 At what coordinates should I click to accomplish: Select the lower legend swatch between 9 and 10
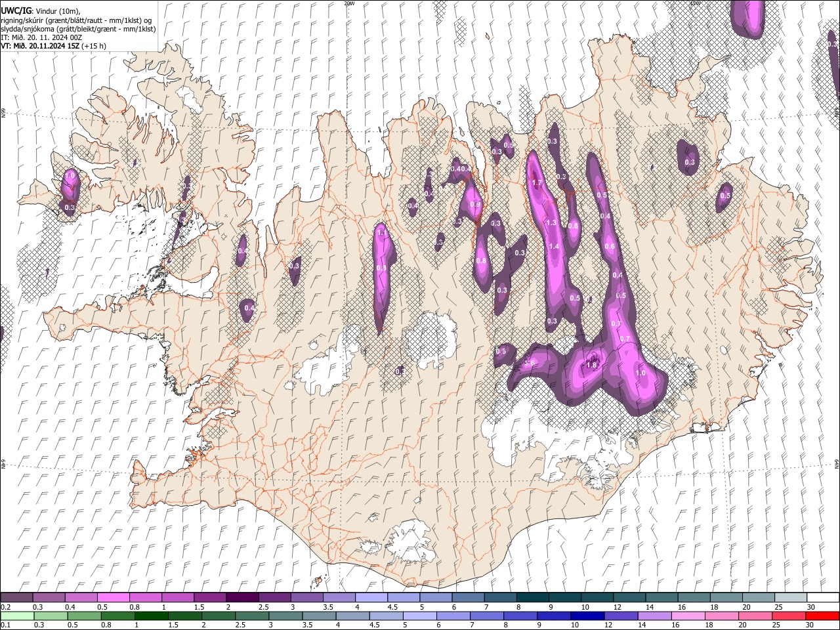coord(553,616)
